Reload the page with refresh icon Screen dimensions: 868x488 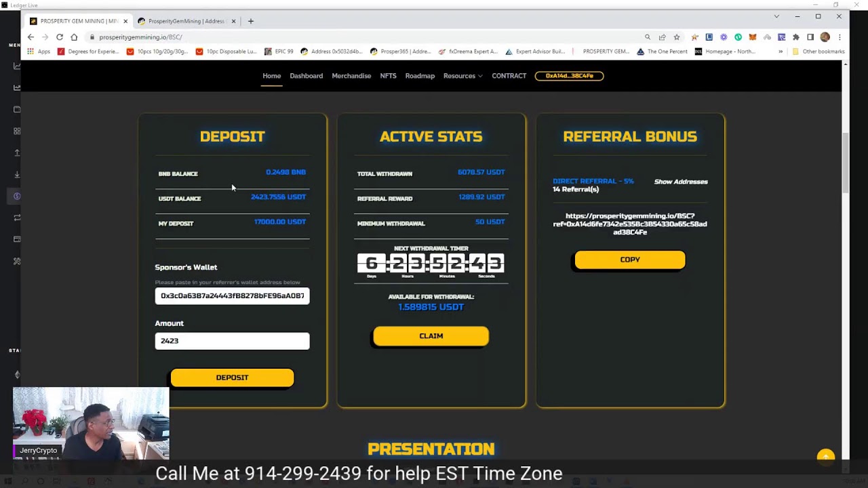60,37
